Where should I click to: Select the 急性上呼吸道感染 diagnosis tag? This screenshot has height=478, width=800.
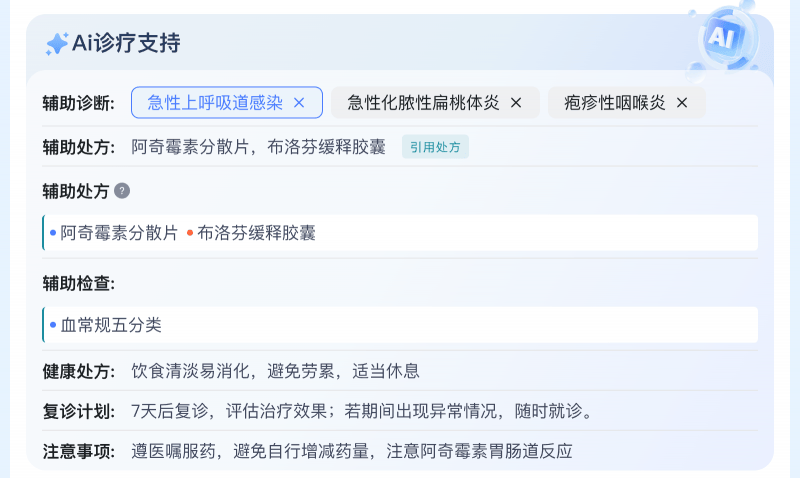[214, 103]
